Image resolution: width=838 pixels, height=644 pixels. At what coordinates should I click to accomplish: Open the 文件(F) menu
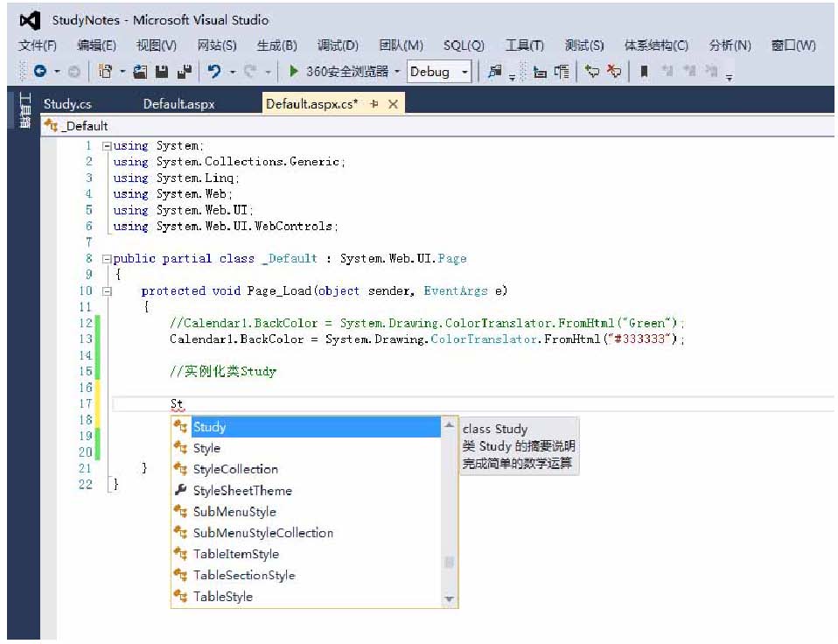tap(38, 45)
